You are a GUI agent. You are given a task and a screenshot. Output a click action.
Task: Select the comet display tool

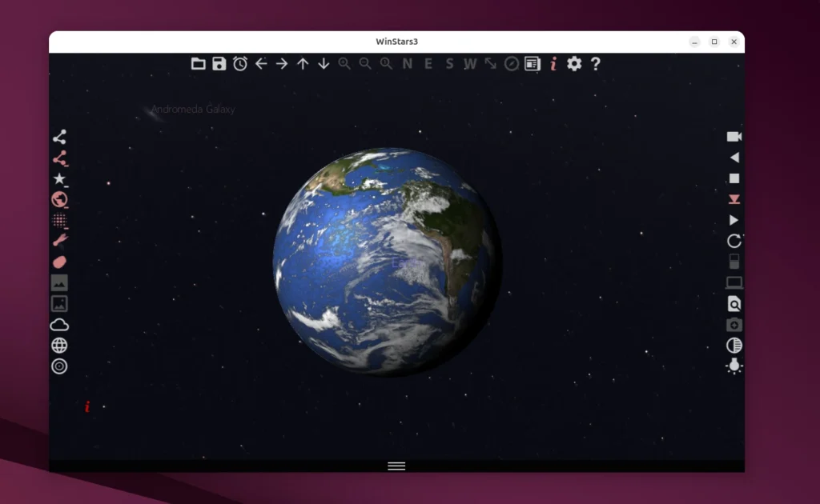click(x=59, y=242)
